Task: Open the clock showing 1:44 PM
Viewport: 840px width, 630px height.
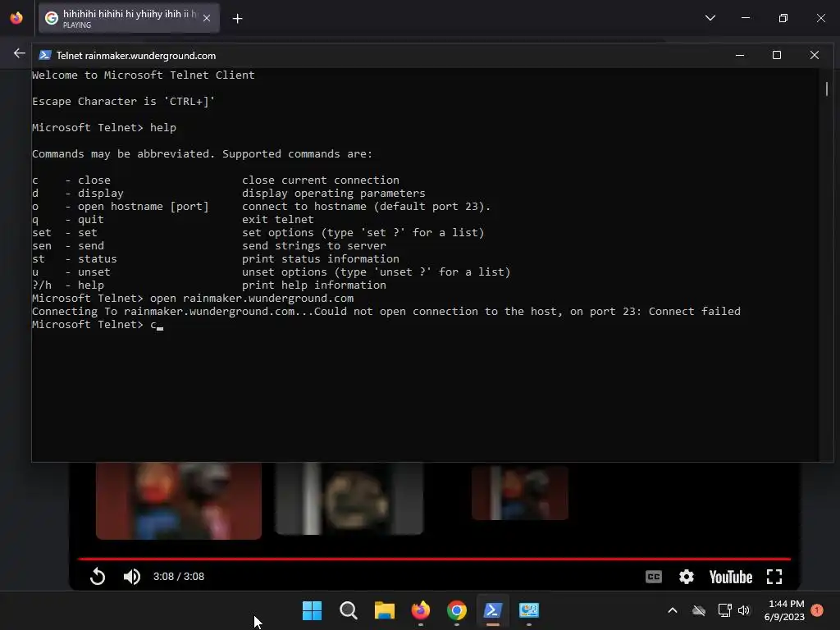Action: 784,610
